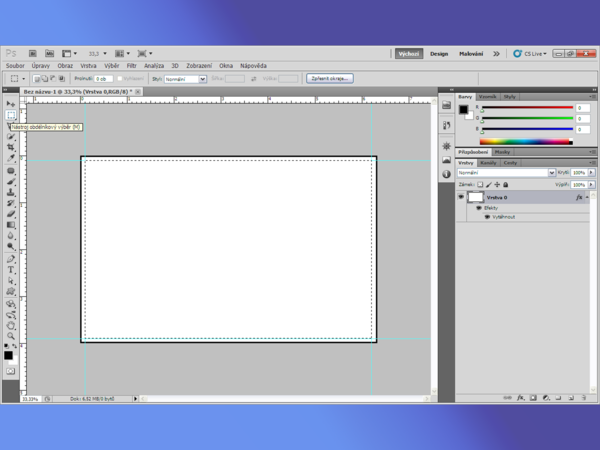Toggle visibility of Vytáhnout effect
Viewport: 600px width, 450px height.
click(487, 216)
